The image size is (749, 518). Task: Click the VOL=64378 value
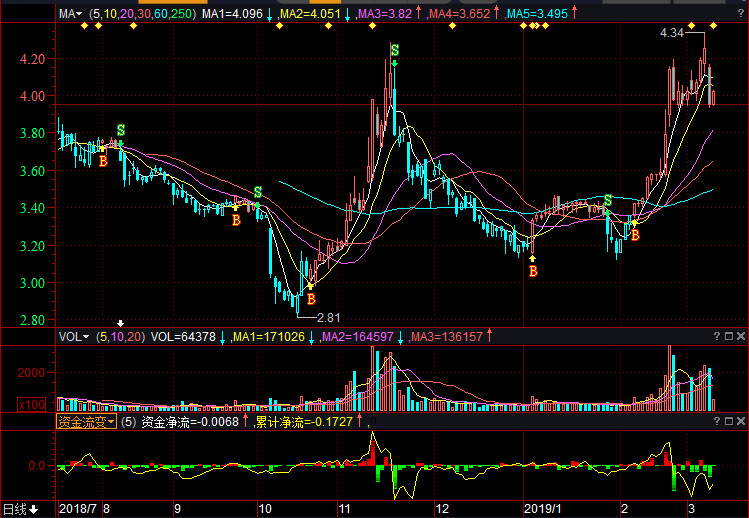183,337
